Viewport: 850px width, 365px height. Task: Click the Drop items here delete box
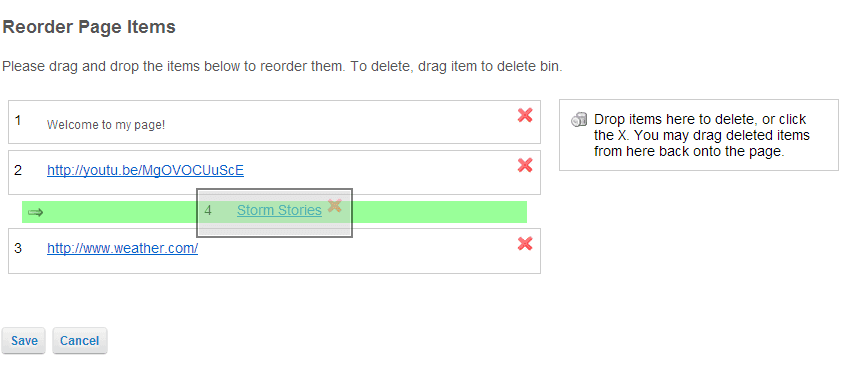pyautogui.click(x=699, y=135)
